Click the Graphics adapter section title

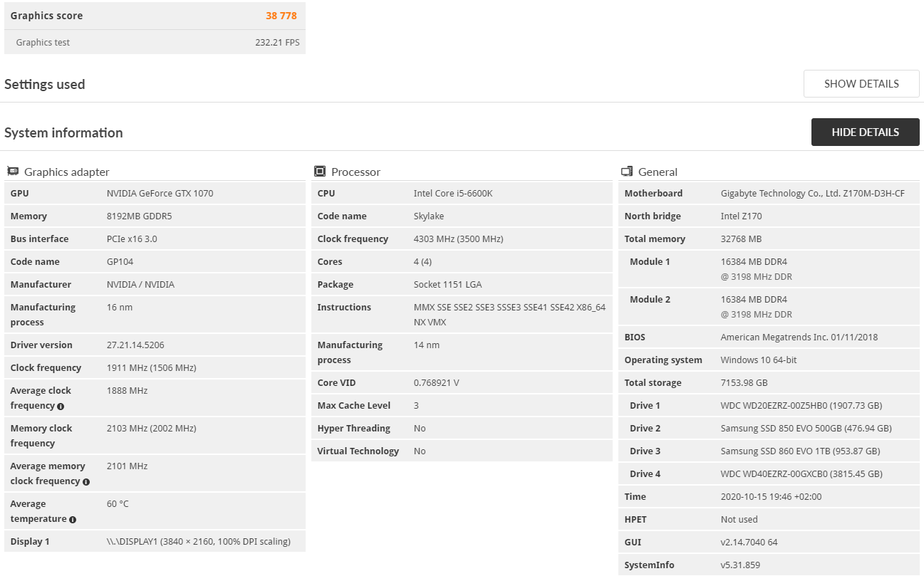coord(67,172)
